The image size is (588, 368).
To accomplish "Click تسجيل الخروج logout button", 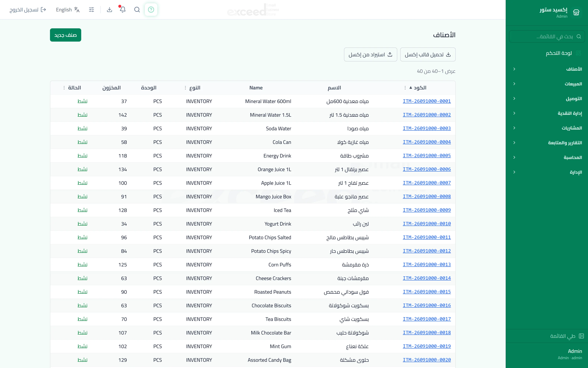I will (x=28, y=10).
